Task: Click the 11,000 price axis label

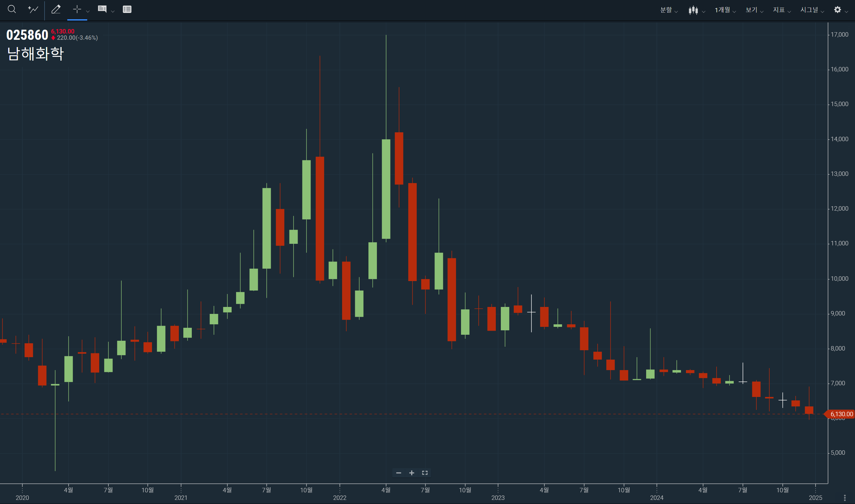Action: pyautogui.click(x=840, y=243)
